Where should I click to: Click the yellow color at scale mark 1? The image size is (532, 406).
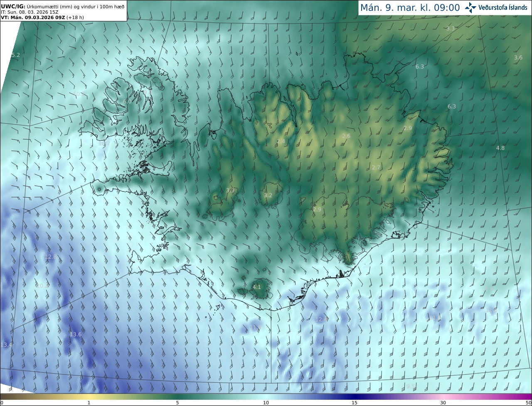89,397
